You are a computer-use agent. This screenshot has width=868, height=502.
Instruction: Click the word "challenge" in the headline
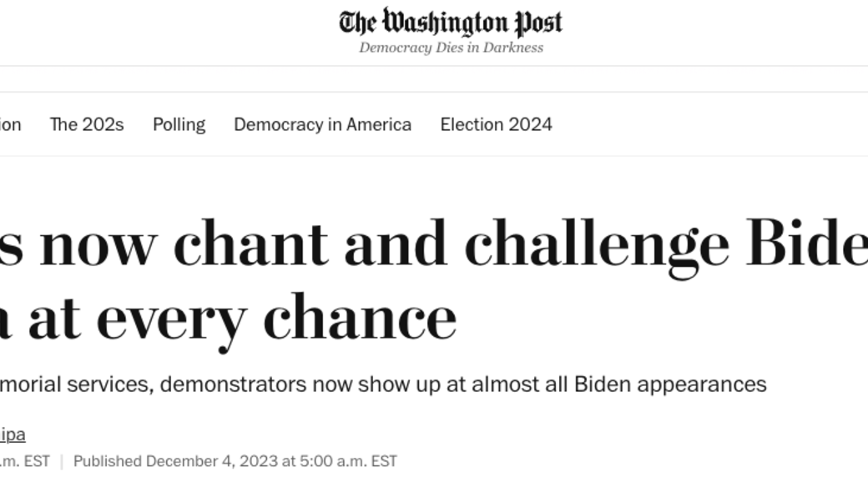(597, 244)
